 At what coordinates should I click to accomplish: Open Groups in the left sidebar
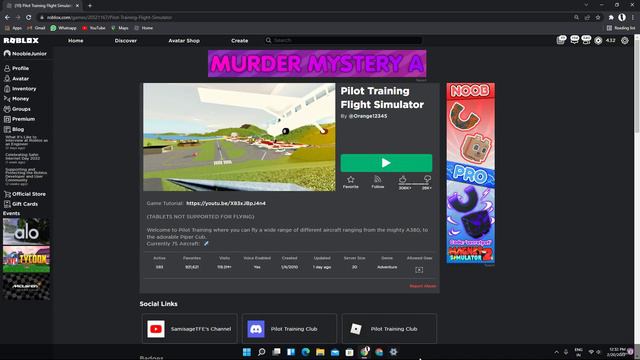point(17,109)
